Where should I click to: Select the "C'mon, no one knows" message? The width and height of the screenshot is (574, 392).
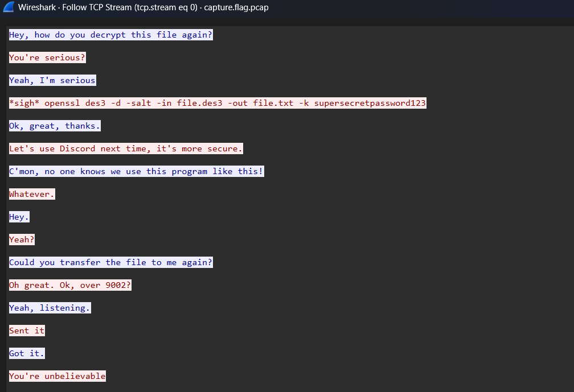[136, 171]
